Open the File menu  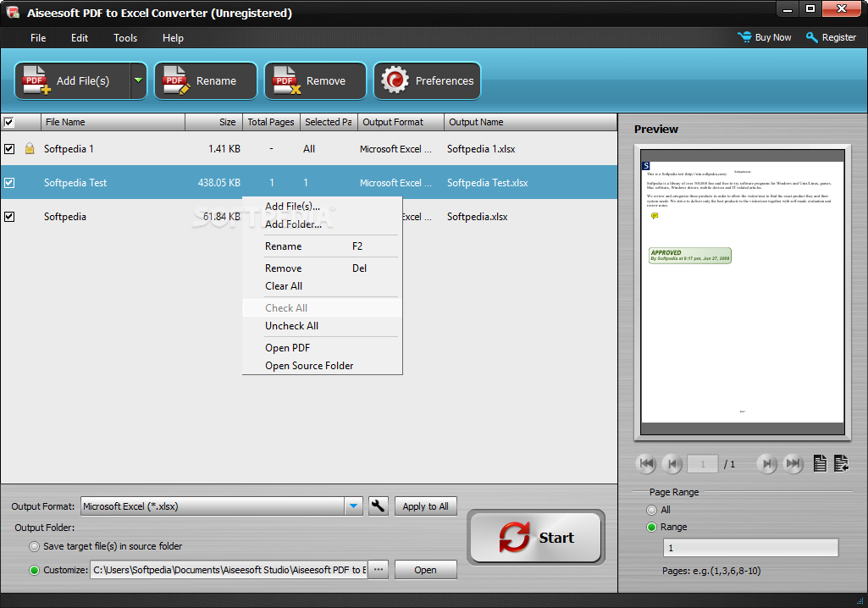pos(38,37)
